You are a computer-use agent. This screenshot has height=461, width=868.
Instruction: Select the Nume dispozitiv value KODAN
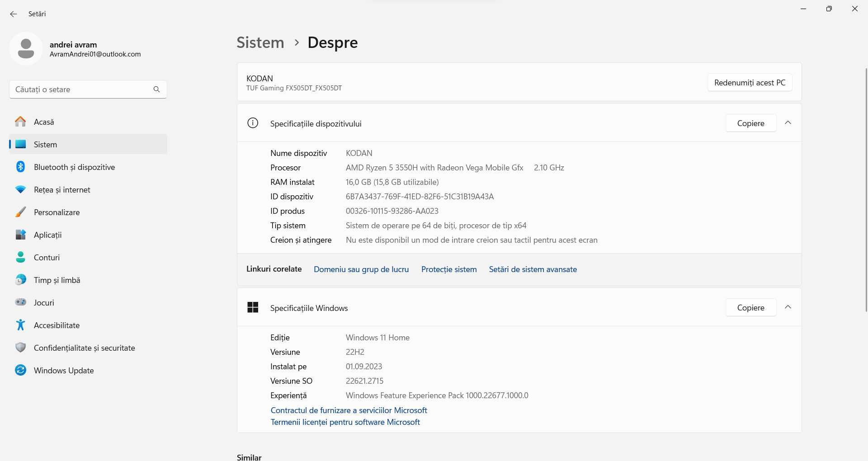[x=359, y=153]
